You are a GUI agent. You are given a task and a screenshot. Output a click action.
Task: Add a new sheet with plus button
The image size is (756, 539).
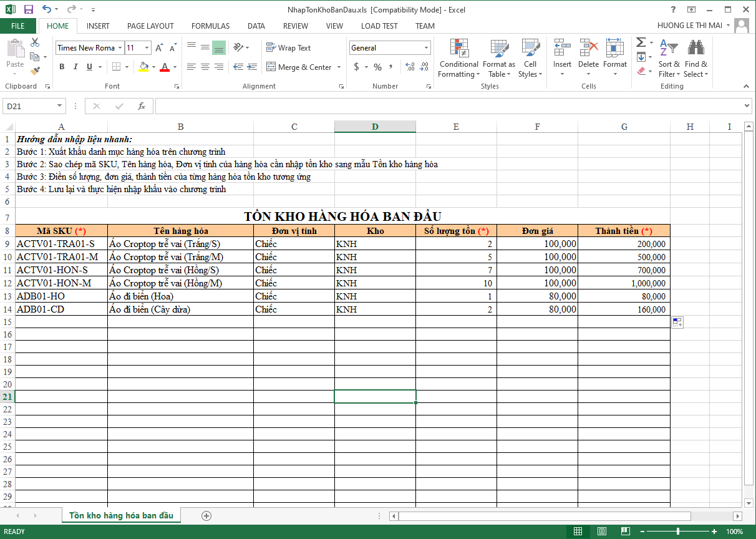point(206,515)
